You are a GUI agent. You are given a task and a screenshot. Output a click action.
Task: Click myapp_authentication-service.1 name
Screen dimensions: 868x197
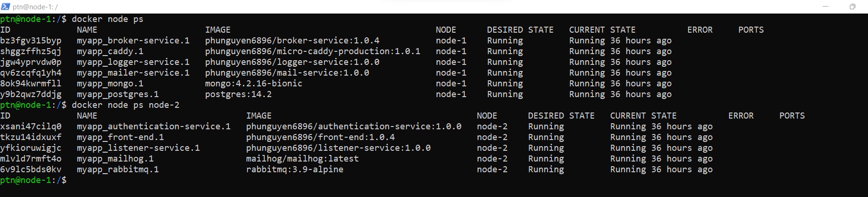(154, 127)
